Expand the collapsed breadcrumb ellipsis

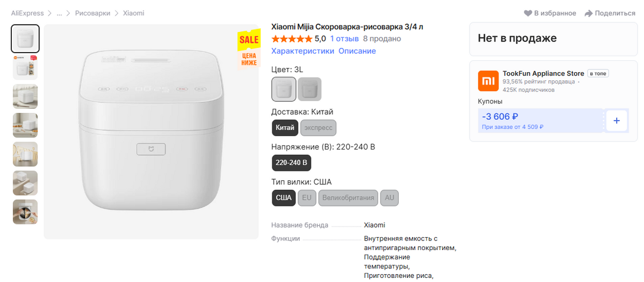click(59, 13)
